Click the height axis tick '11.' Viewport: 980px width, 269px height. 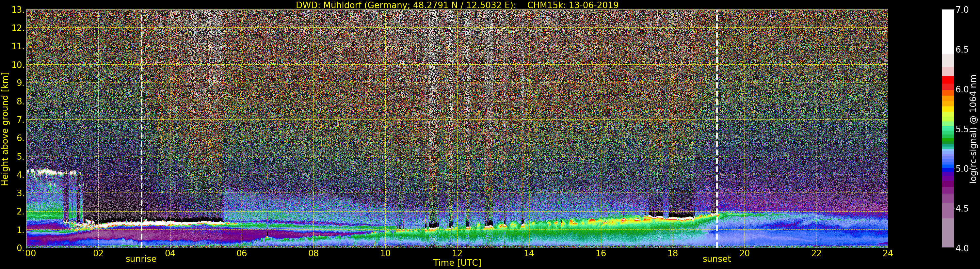coord(18,46)
